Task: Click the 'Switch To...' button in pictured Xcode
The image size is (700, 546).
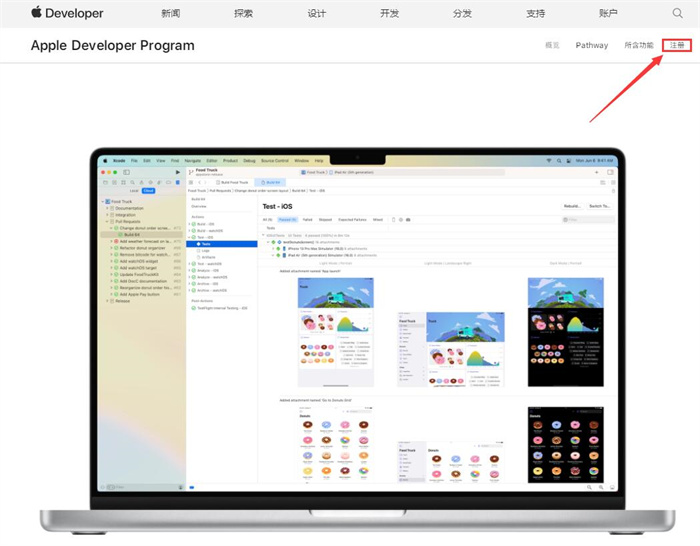Action: click(599, 206)
